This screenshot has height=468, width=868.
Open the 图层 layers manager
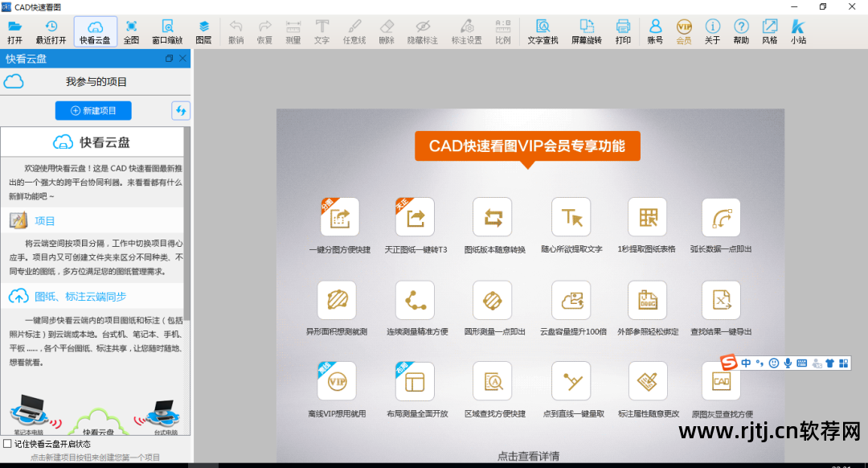[x=203, y=31]
